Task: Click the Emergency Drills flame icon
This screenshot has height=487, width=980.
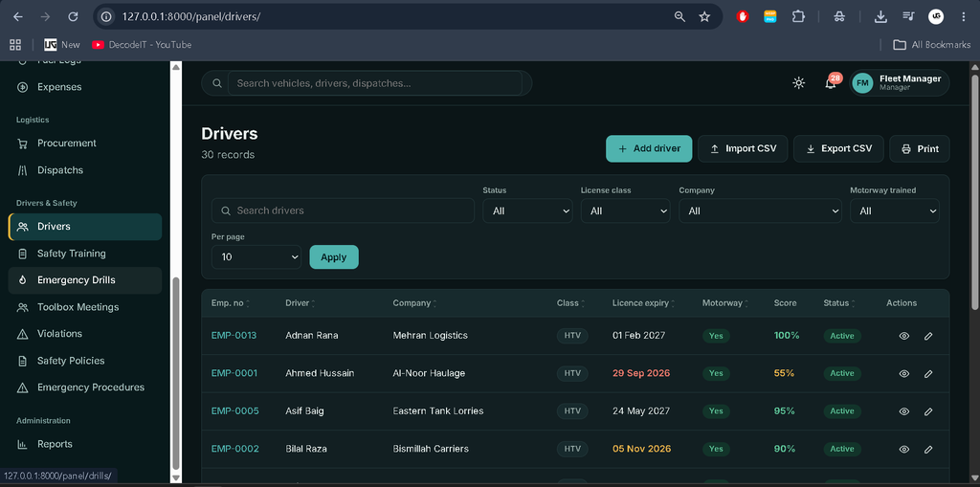Action: tap(23, 280)
